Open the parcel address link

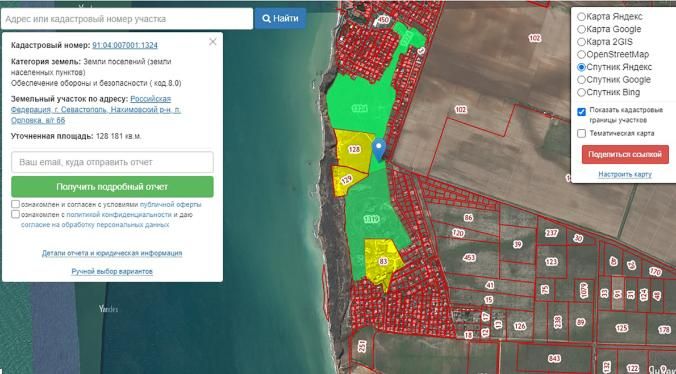click(96, 109)
